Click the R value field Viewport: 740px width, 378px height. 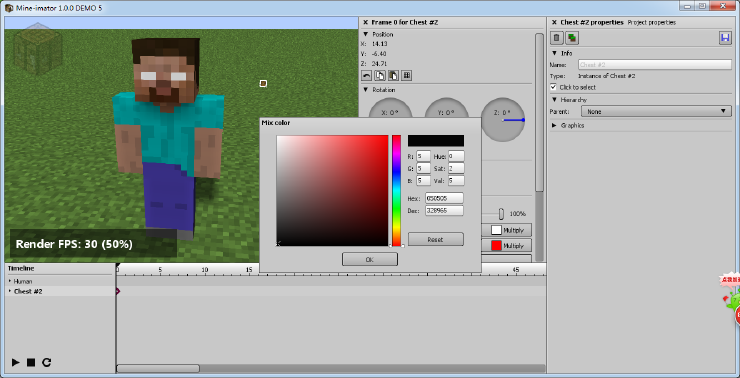423,156
